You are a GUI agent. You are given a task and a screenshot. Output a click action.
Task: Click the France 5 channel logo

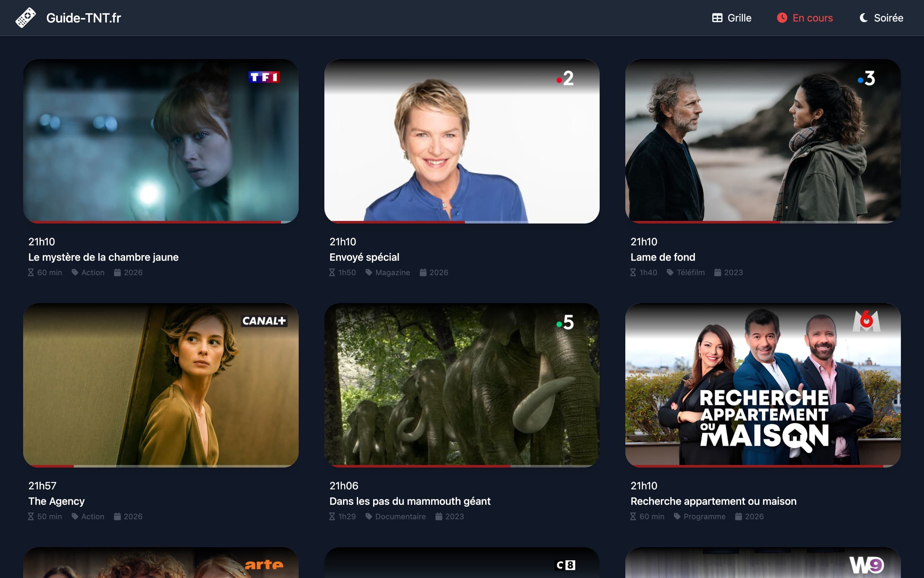(565, 323)
